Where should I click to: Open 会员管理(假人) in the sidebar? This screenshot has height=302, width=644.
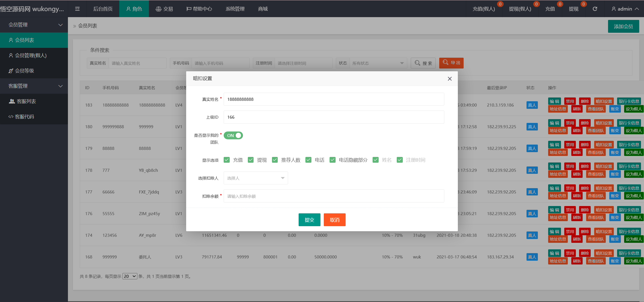point(31,55)
